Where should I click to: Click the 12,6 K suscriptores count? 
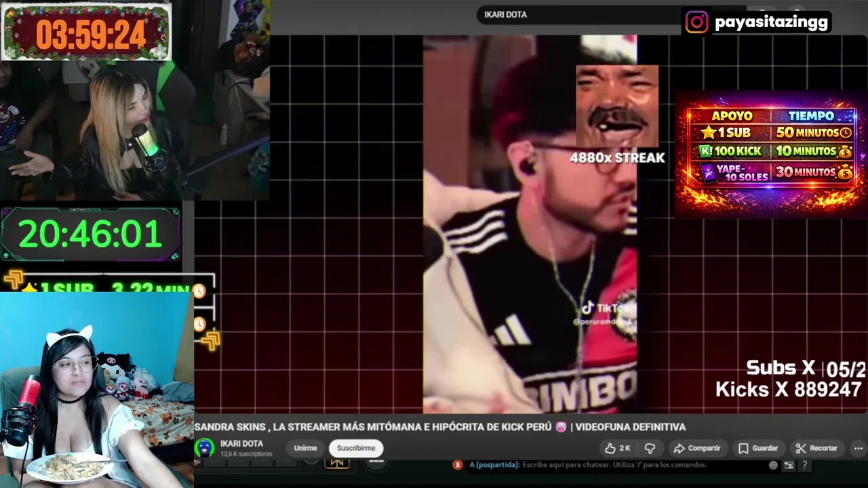click(x=246, y=454)
